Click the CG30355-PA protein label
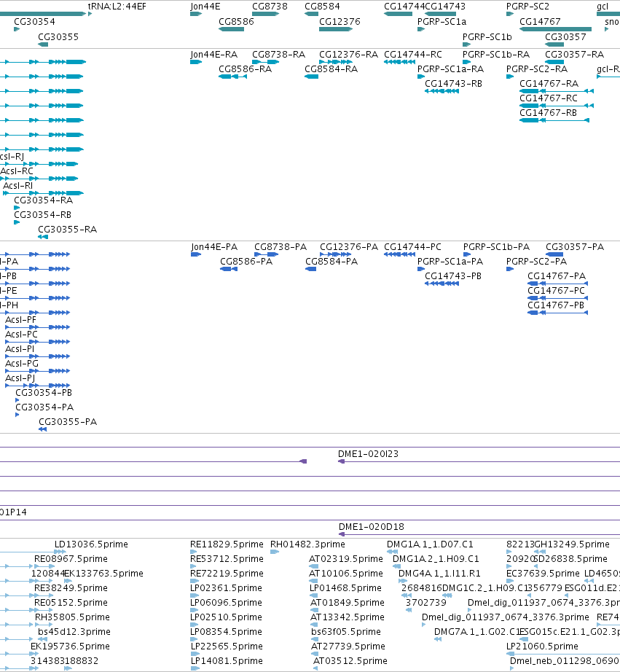This screenshot has width=620, height=672. [x=68, y=422]
